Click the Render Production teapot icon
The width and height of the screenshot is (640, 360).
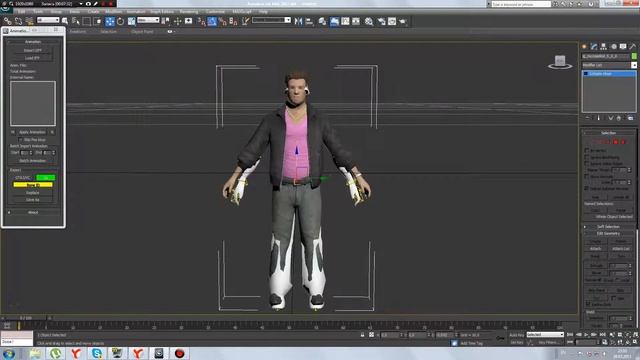(403, 21)
